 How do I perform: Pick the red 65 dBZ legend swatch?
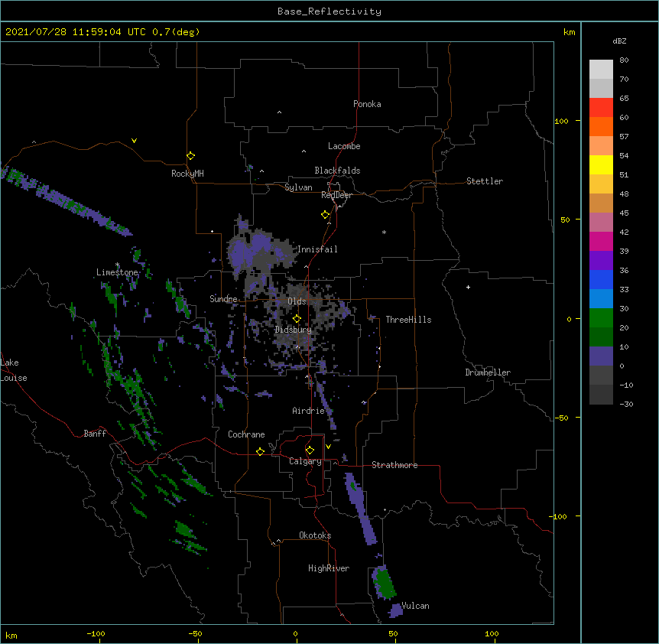(x=601, y=108)
